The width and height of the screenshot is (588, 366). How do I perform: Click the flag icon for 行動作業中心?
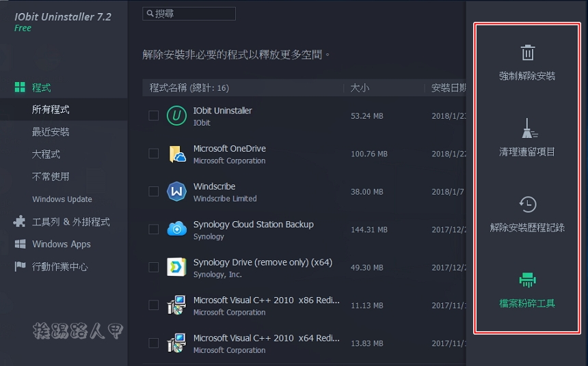click(x=20, y=266)
